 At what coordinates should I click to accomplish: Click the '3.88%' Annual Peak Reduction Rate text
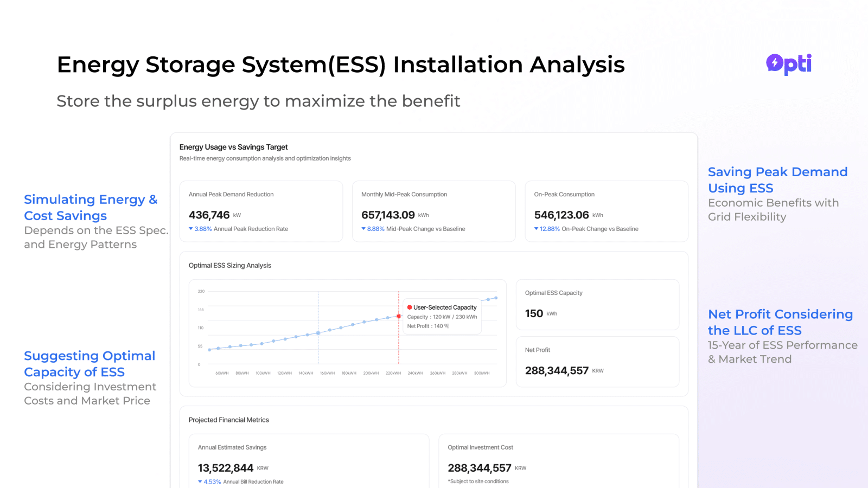241,229
